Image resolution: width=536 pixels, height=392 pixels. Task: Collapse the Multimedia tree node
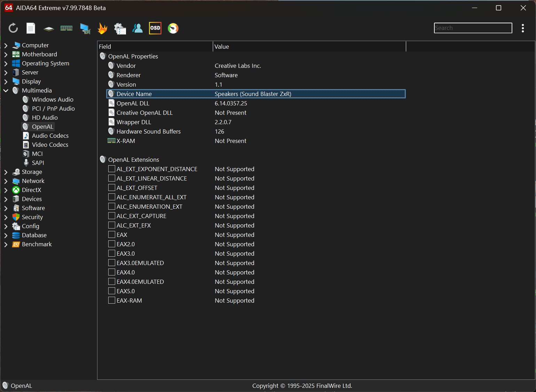6,91
